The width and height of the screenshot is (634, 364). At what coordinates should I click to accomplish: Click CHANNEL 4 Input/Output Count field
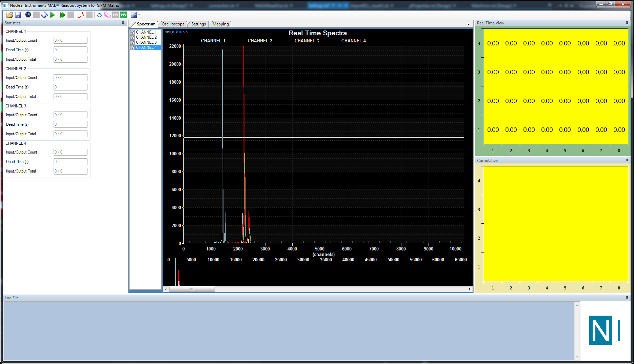pyautogui.click(x=70, y=152)
